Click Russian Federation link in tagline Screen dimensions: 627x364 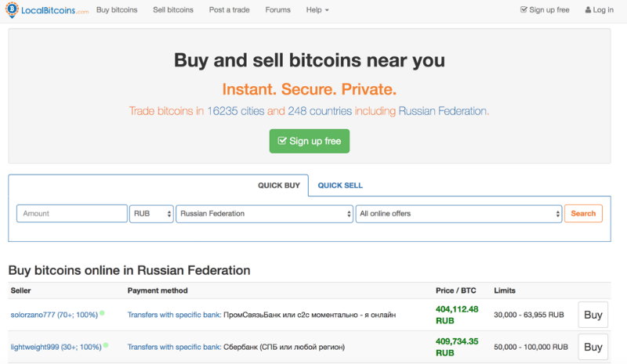coord(443,111)
